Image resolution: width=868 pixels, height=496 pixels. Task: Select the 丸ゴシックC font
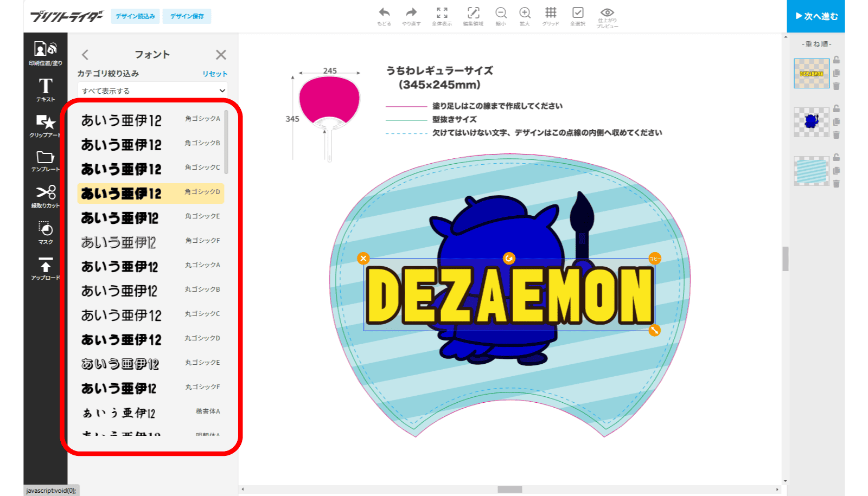pos(151,315)
